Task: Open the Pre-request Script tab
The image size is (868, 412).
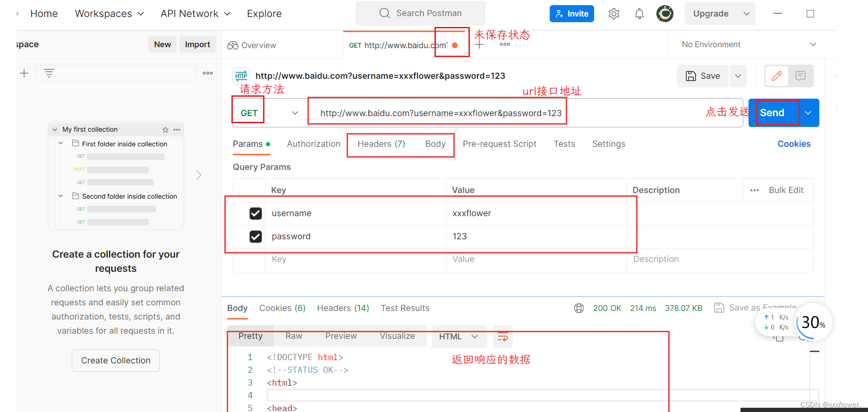Action: click(x=499, y=144)
